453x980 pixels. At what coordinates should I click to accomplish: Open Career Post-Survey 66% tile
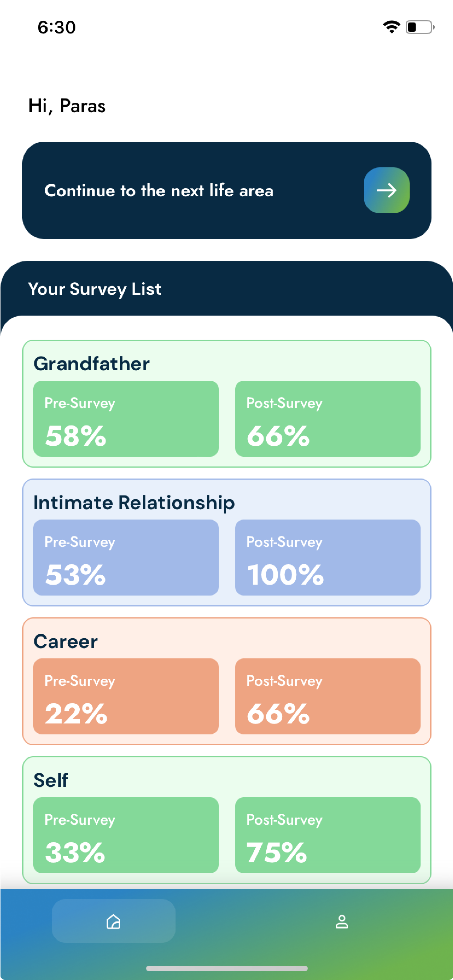[328, 696]
